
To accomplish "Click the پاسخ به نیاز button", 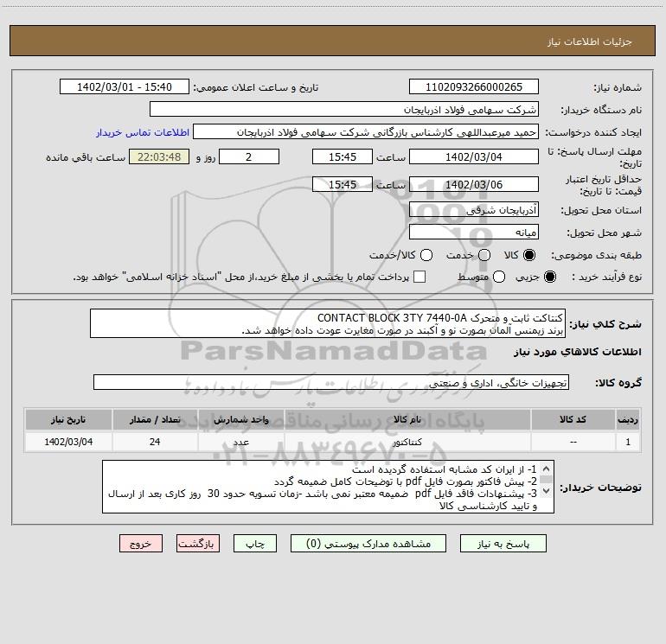I will (503, 544).
